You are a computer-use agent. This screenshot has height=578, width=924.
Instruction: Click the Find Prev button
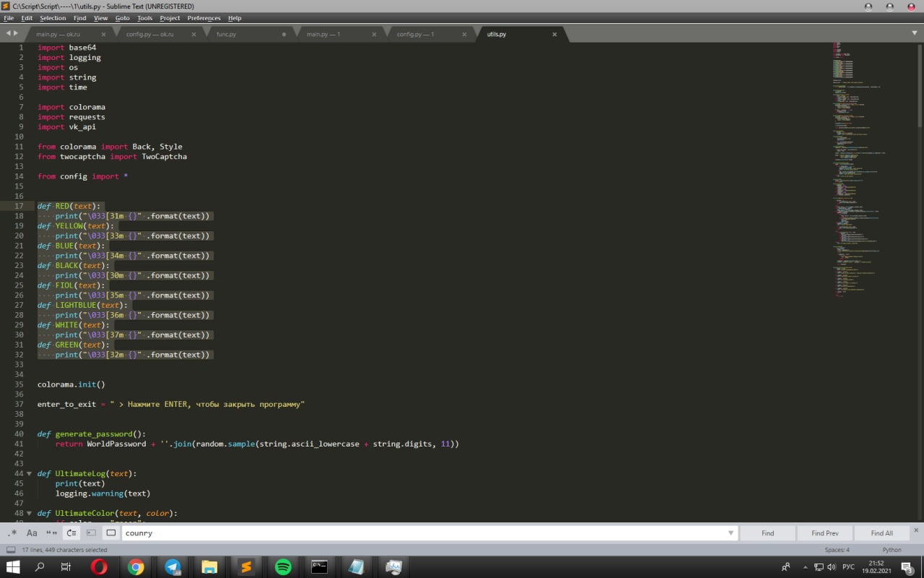(825, 533)
